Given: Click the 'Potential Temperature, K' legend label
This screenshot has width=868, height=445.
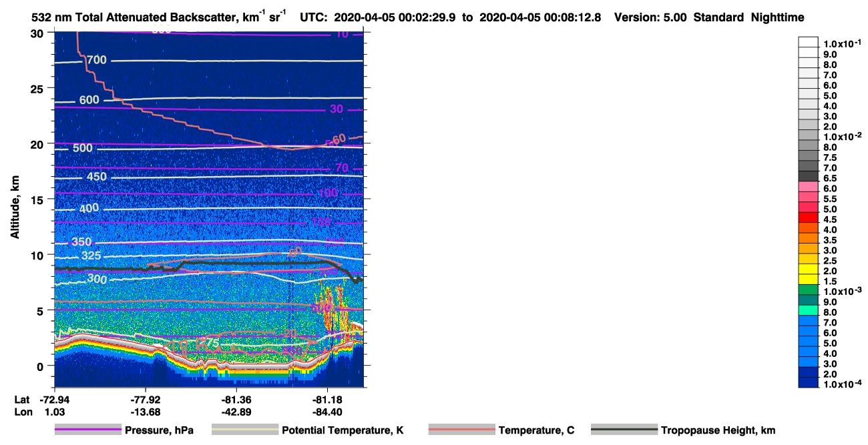Looking at the screenshot, I should (x=343, y=430).
